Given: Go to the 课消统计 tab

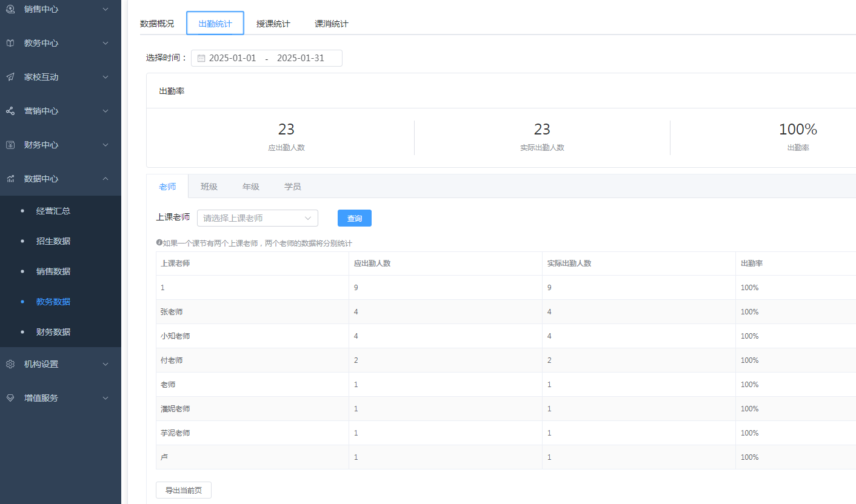Looking at the screenshot, I should pyautogui.click(x=332, y=24).
